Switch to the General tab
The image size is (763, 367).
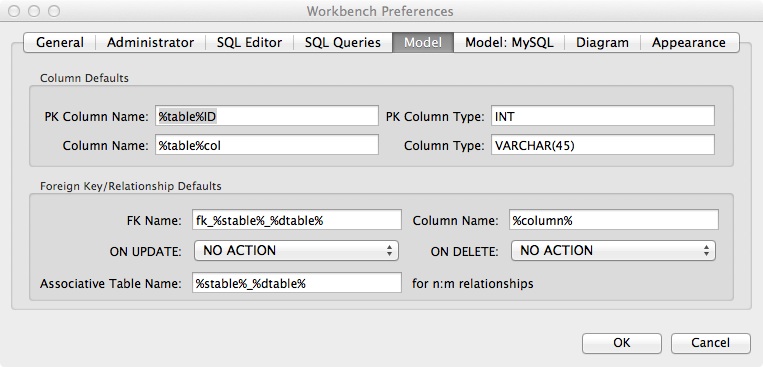point(60,42)
